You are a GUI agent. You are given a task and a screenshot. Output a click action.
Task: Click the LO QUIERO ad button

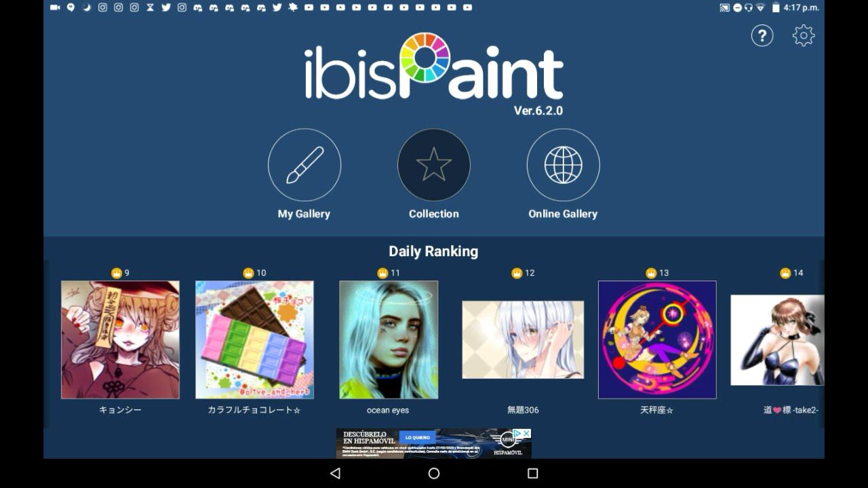click(418, 437)
